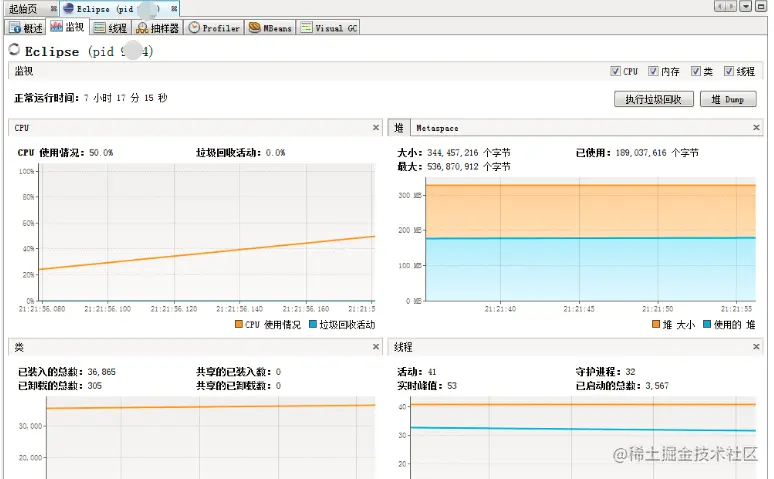Close the 类 classes chart panel
This screenshot has height=479, width=774.
[x=376, y=347]
